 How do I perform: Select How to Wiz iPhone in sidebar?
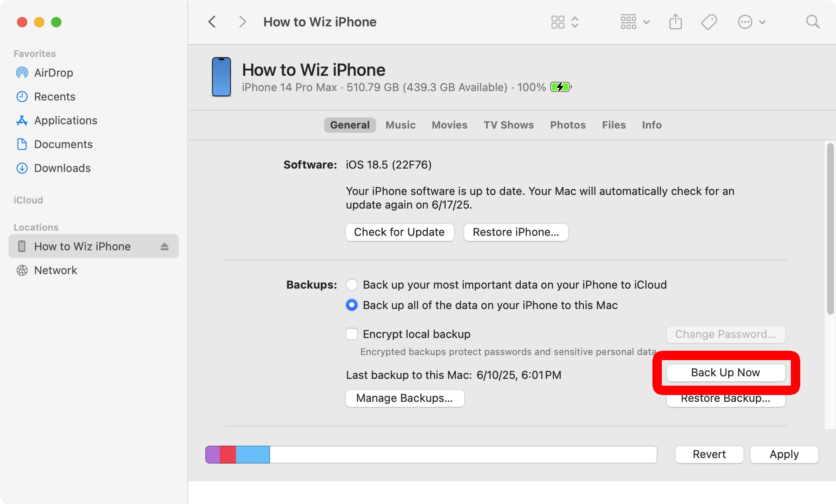(x=82, y=246)
